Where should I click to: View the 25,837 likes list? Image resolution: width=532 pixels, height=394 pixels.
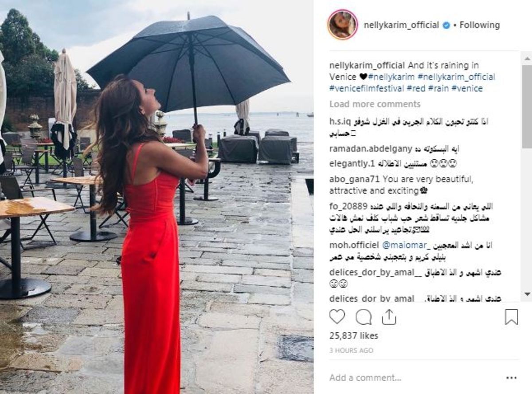click(354, 336)
